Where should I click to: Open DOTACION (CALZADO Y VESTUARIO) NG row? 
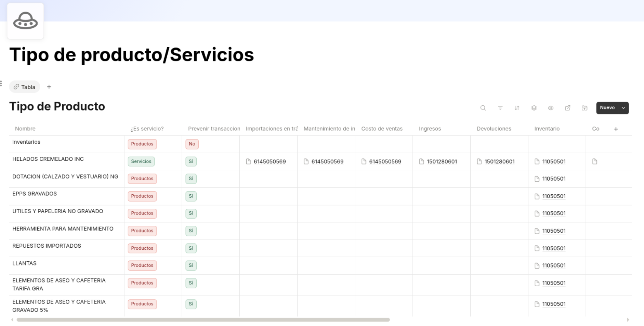tap(65, 177)
